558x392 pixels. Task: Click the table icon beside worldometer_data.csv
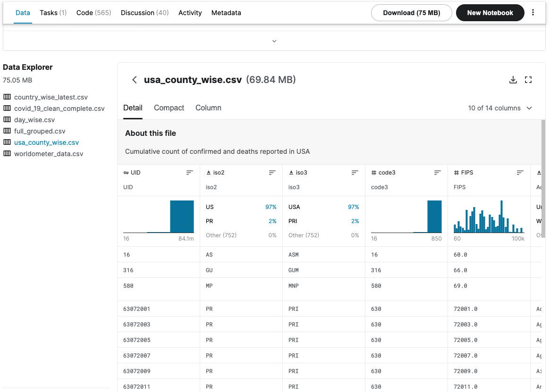(6, 154)
